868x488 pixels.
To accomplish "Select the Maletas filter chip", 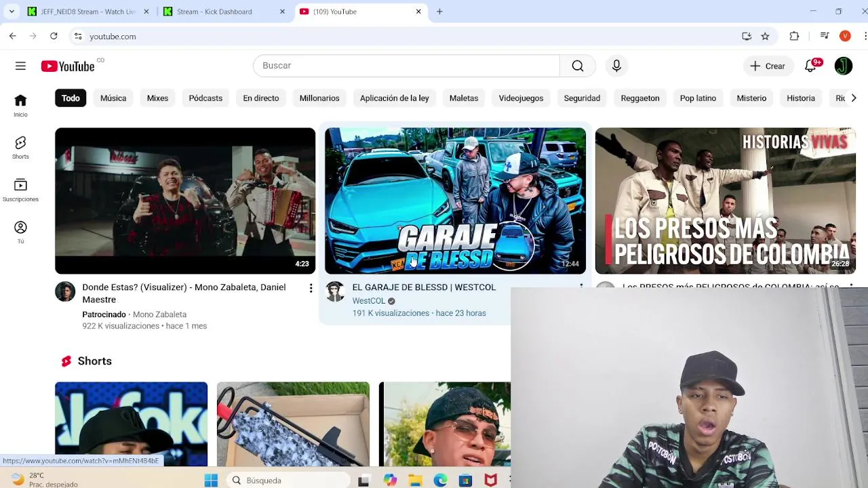I will coord(464,98).
